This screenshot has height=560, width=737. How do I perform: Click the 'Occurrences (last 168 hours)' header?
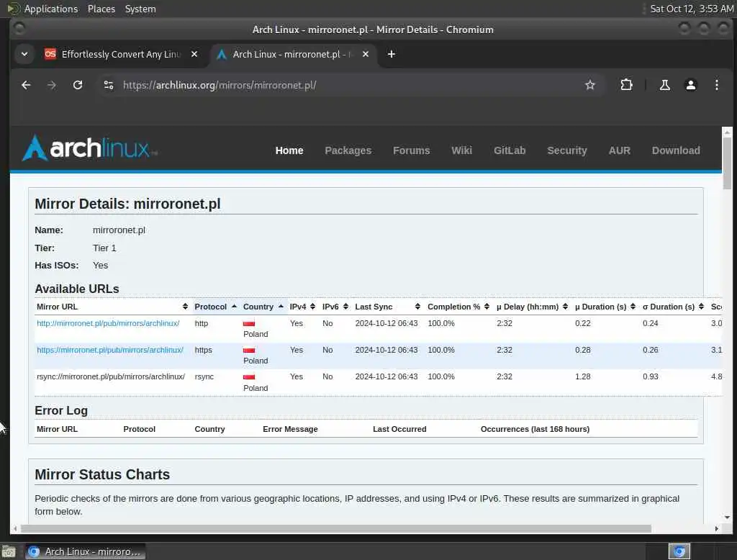535,429
